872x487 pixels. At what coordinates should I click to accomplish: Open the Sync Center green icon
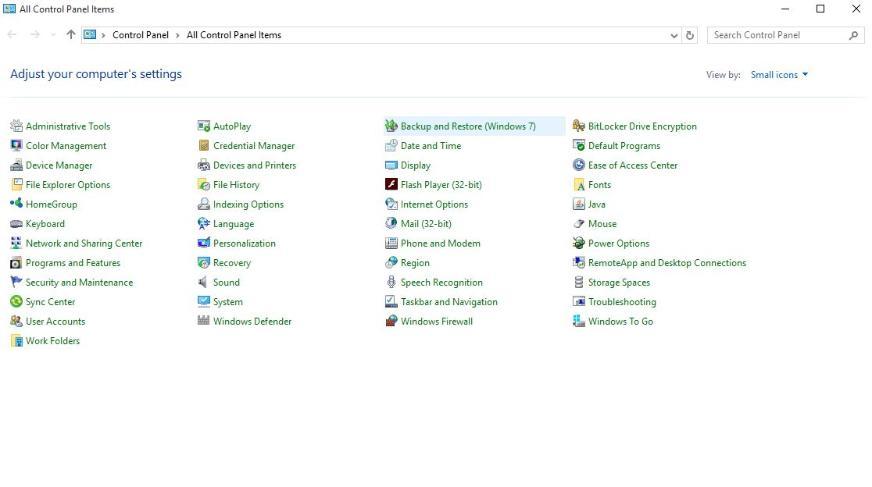click(x=16, y=302)
